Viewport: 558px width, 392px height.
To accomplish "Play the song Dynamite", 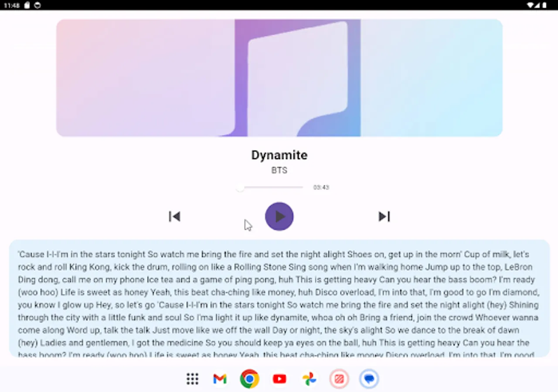I will pos(279,216).
